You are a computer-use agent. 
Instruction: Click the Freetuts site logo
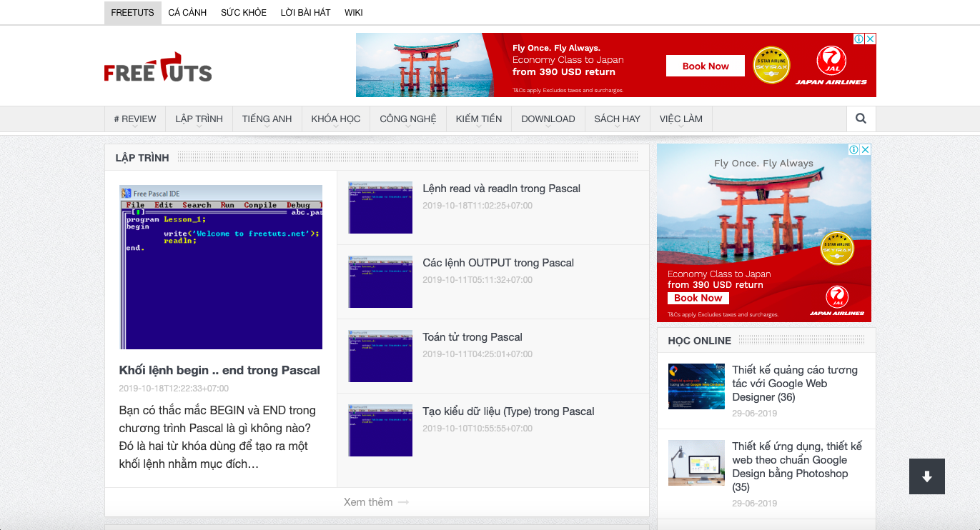(158, 67)
